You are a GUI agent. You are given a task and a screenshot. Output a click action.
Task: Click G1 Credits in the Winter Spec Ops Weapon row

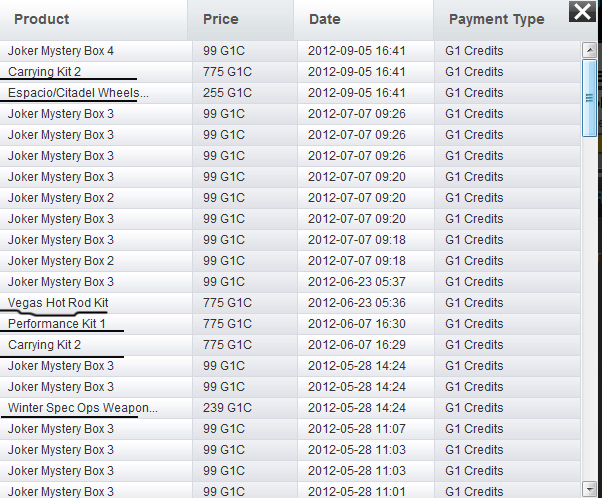point(474,408)
